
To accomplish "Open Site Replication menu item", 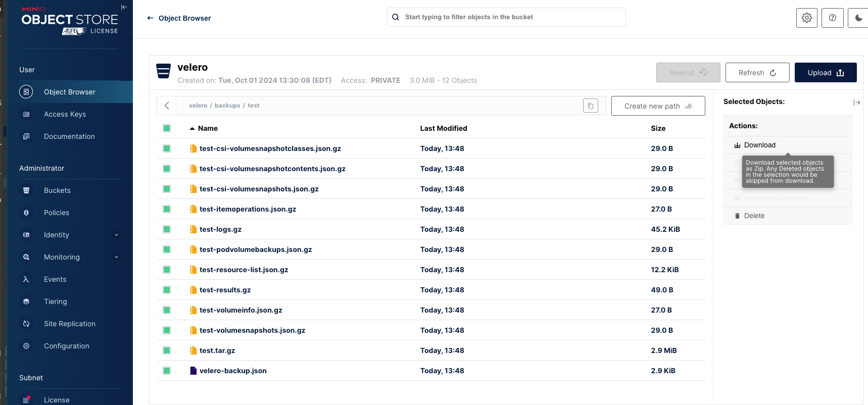I will [70, 324].
